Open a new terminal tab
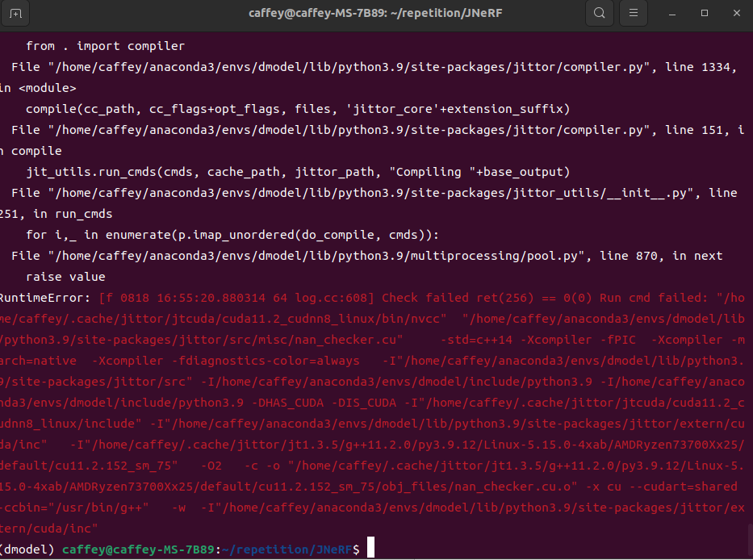This screenshot has width=753, height=560. click(x=15, y=14)
